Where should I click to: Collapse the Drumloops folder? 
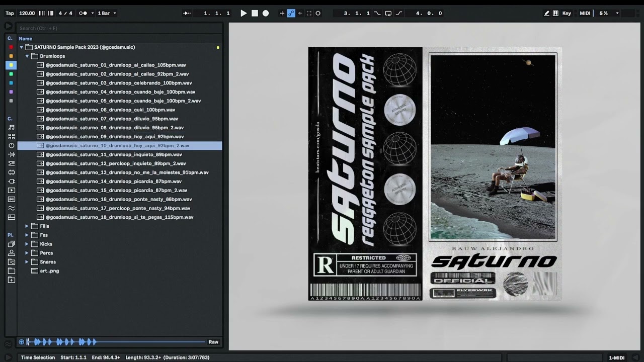[x=27, y=56]
